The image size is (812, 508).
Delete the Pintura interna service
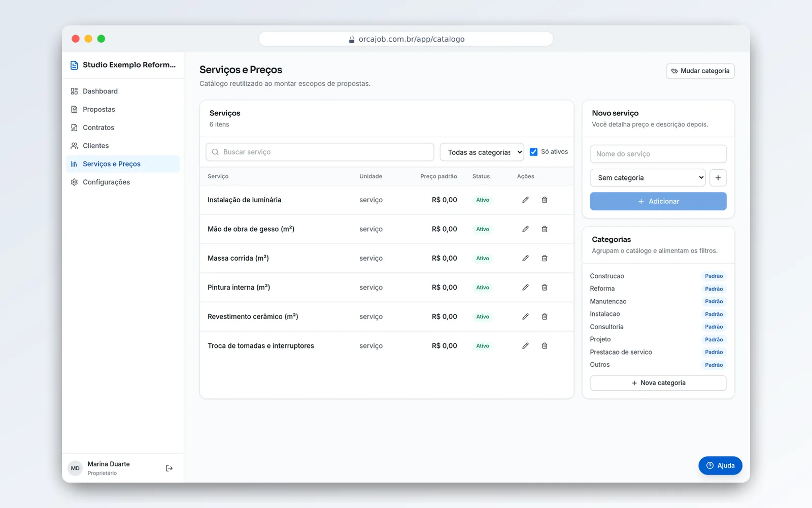[545, 288]
